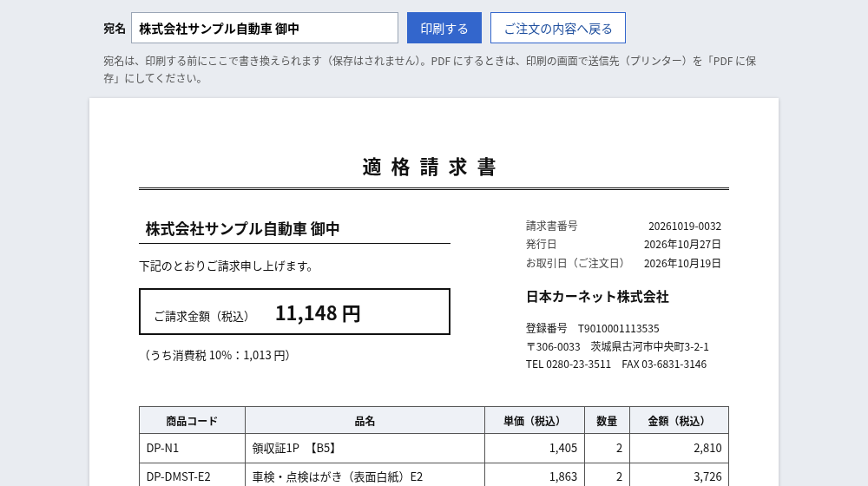
Task: Click the 適格請求書 title
Action: (429, 167)
